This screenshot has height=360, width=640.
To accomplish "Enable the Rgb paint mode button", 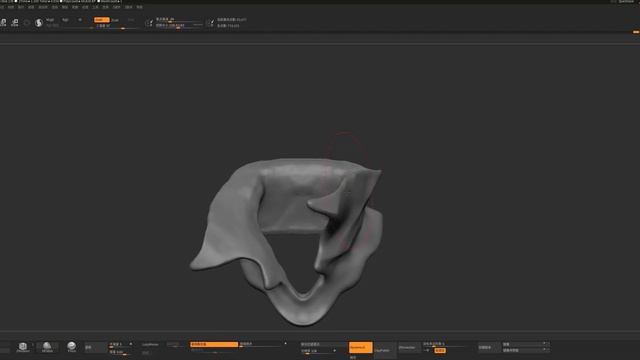I will coord(65,20).
